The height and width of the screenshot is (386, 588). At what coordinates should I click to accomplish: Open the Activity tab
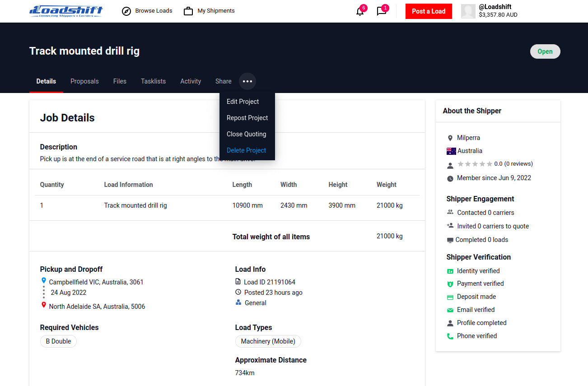(x=190, y=81)
